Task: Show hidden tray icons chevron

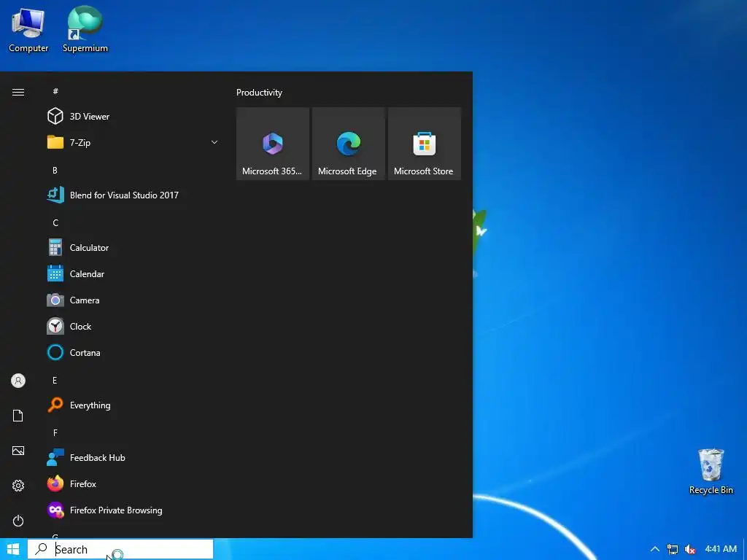Action: pos(655,549)
